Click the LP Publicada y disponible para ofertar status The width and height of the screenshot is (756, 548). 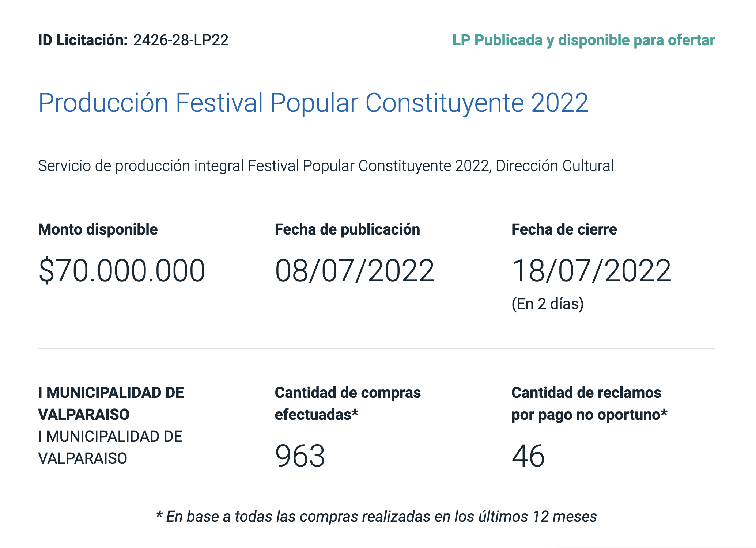pos(583,40)
